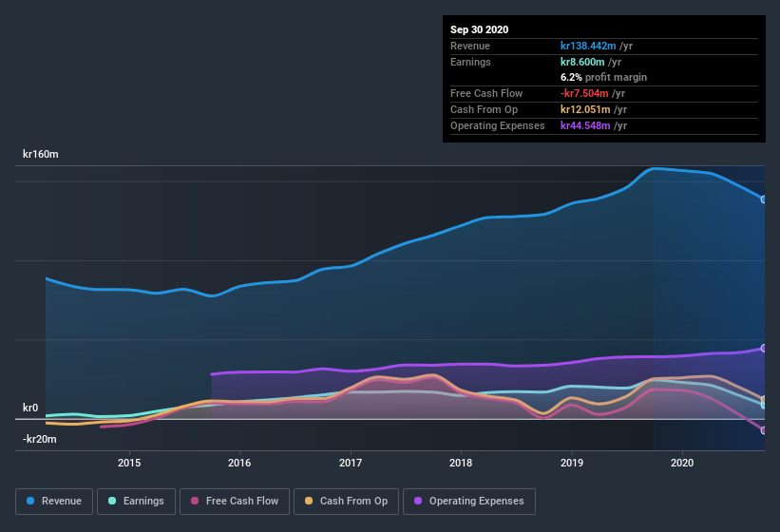Click the -kr20m y-axis label
Screen dimensions: 780x532
coord(39,439)
